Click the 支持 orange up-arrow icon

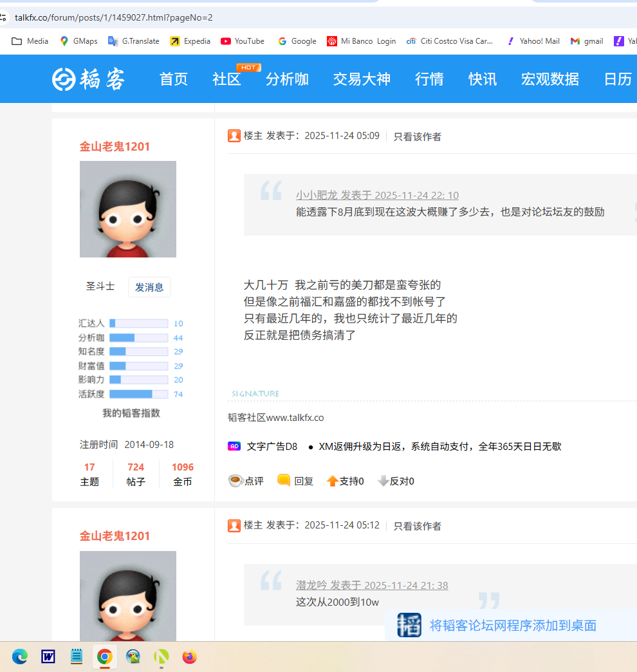point(332,481)
